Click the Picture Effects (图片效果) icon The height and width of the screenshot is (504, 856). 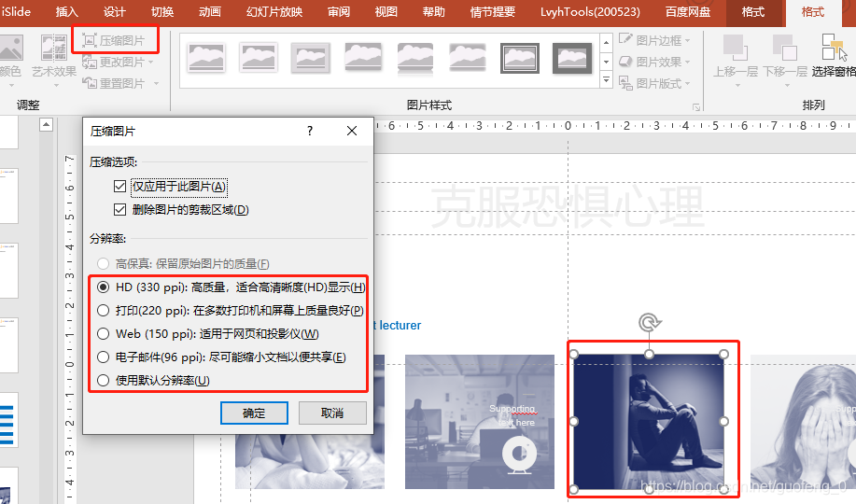pos(625,62)
